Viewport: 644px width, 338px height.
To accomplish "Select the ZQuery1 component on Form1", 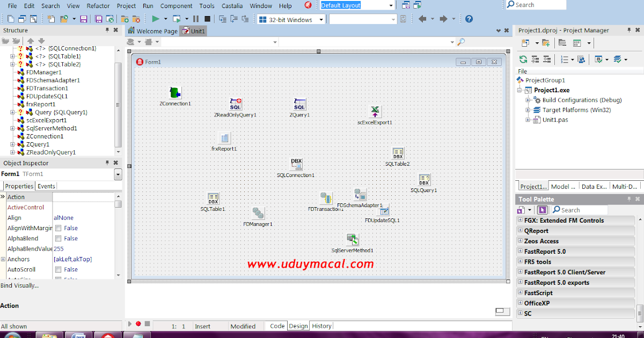I will point(299,104).
